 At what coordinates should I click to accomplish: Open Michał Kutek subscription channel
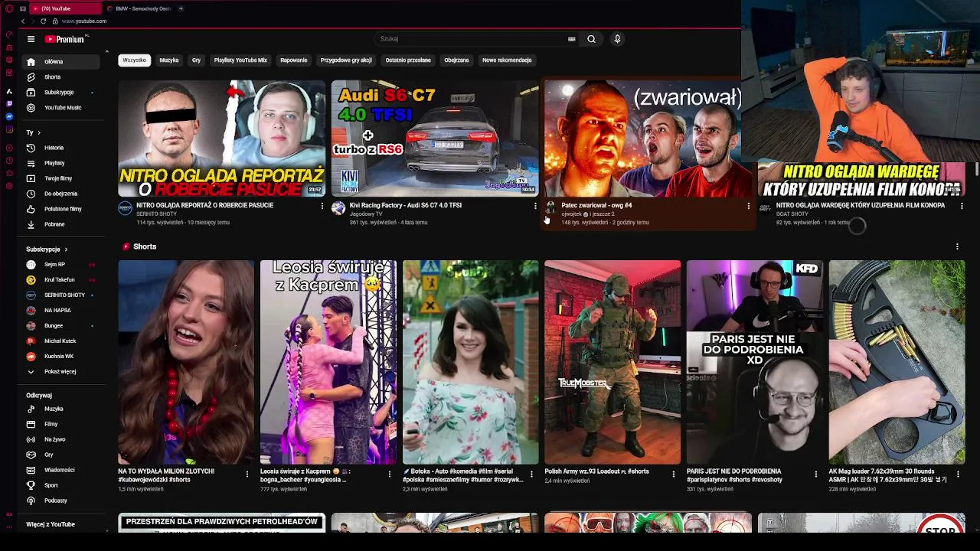tap(60, 341)
